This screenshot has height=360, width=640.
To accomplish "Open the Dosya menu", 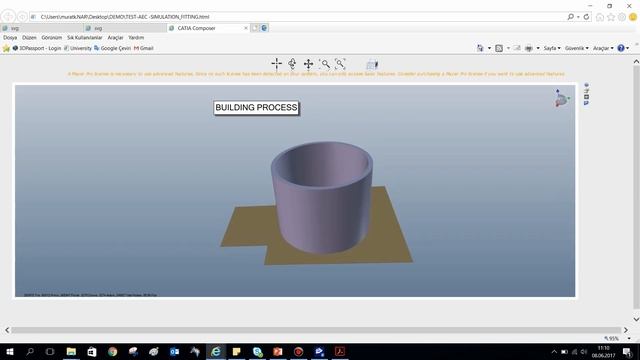I will [x=10, y=38].
